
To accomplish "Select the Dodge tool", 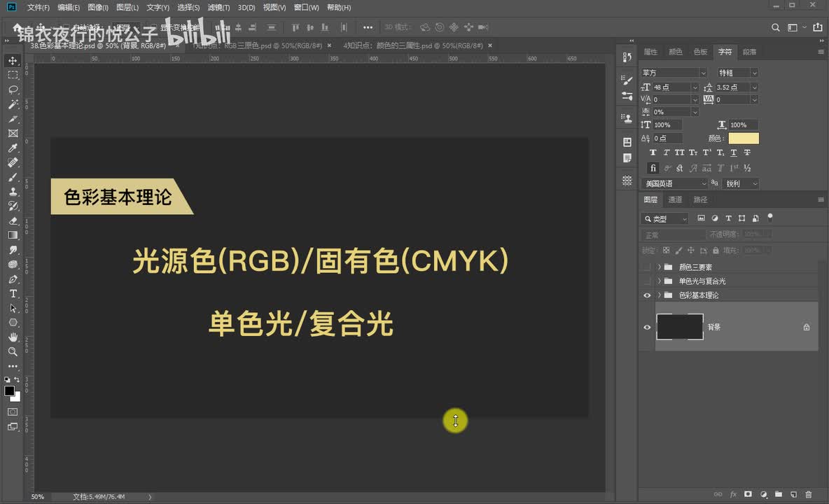I will point(13,264).
